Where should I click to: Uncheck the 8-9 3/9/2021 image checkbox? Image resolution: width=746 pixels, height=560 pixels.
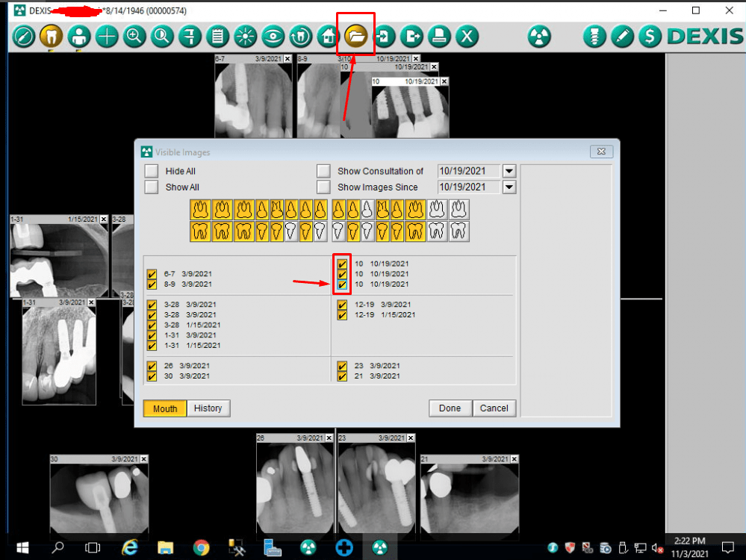[x=152, y=284]
